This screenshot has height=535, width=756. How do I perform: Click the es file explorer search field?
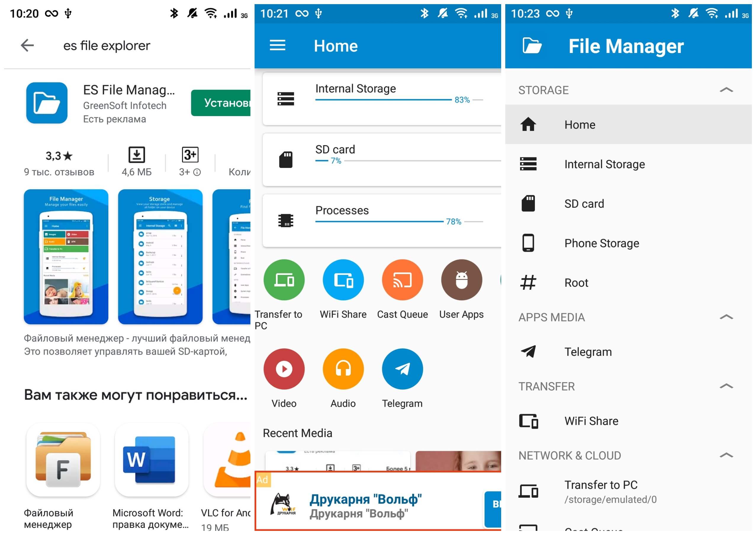pos(107,45)
